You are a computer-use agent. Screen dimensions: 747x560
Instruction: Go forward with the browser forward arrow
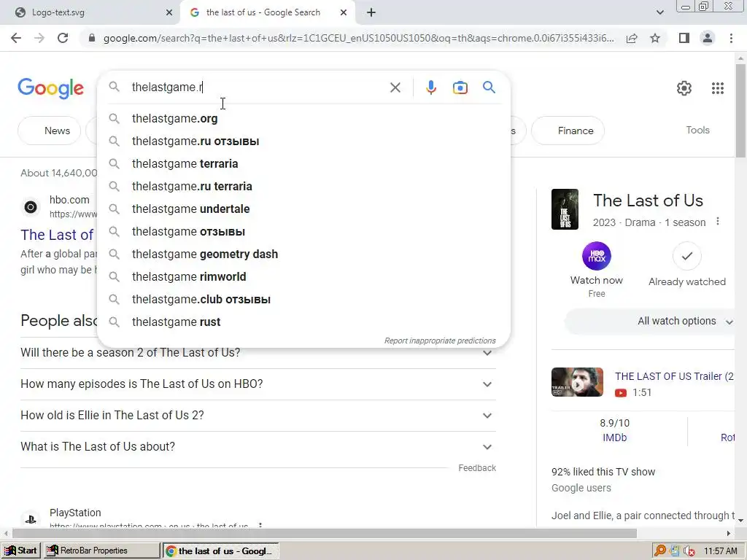(39, 38)
